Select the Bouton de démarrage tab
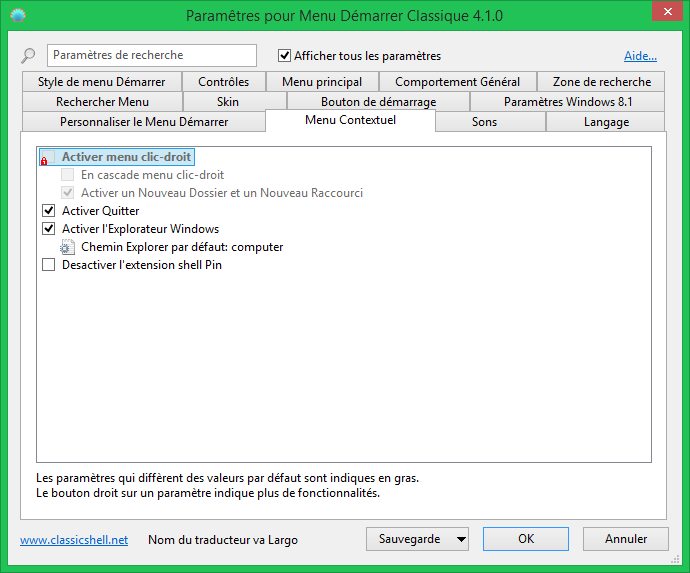This screenshot has height=573, width=690. 378,102
